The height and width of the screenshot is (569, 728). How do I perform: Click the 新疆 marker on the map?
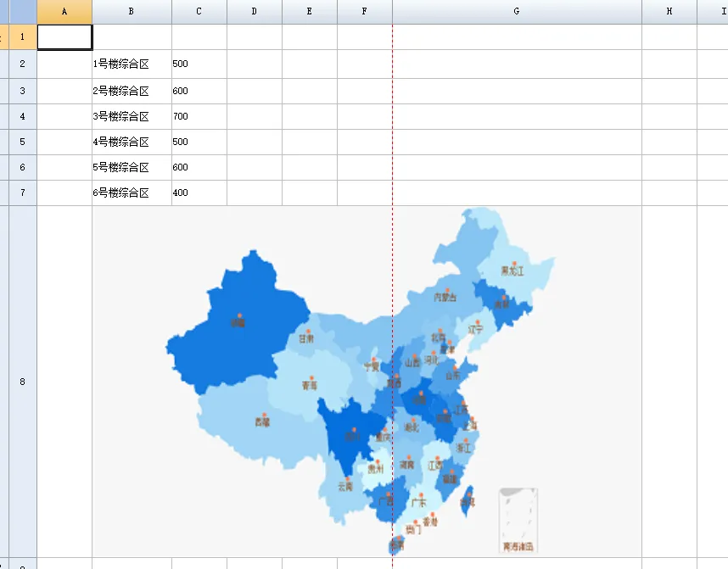point(238,316)
